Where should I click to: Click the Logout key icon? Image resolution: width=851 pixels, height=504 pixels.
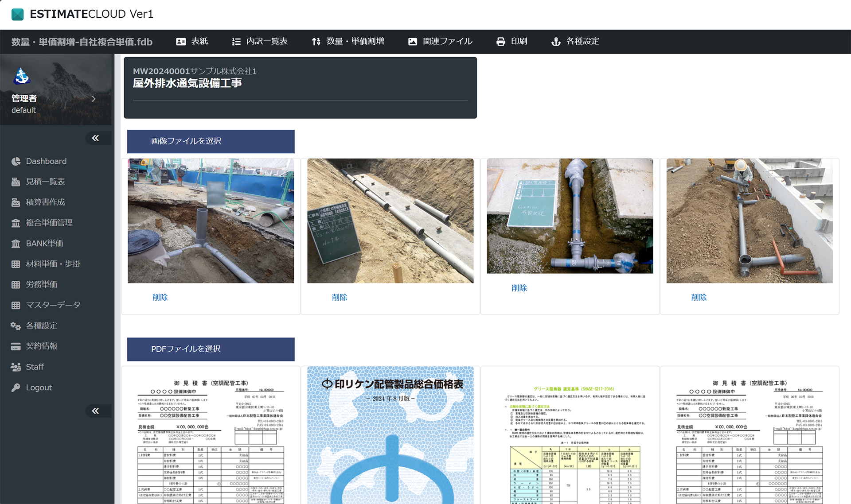click(x=16, y=388)
